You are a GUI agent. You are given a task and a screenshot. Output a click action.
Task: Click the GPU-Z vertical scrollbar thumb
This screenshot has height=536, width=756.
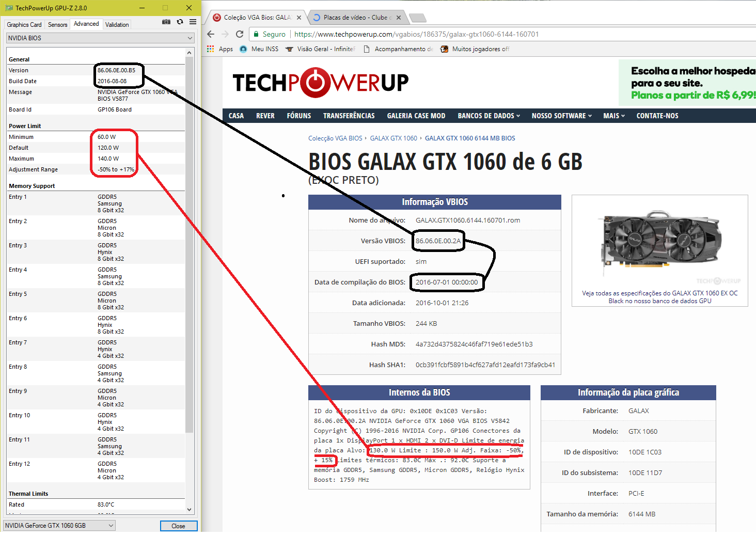tap(189, 244)
